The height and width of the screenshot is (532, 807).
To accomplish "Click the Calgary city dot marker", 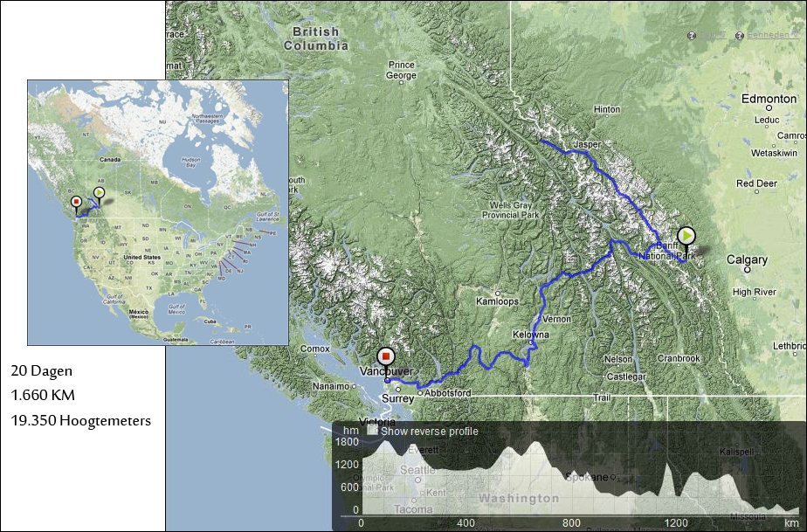I will pyautogui.click(x=748, y=269).
